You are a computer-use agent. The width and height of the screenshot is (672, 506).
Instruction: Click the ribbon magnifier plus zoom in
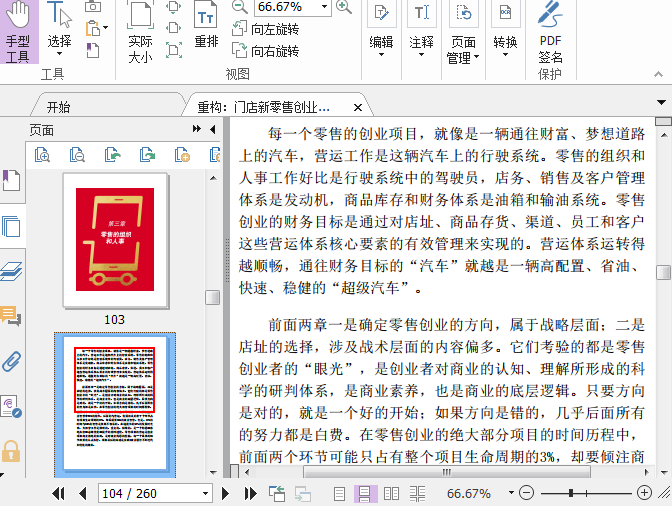click(x=344, y=6)
